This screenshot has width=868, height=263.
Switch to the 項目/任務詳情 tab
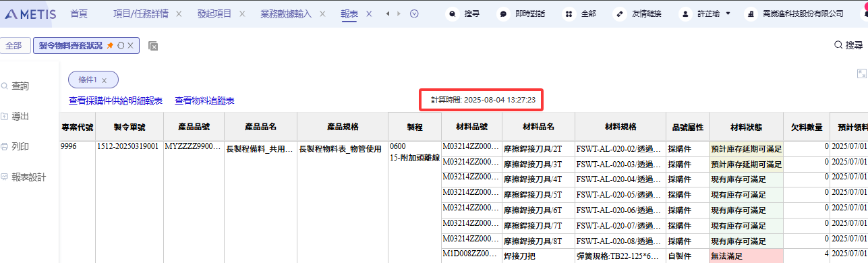click(x=141, y=13)
